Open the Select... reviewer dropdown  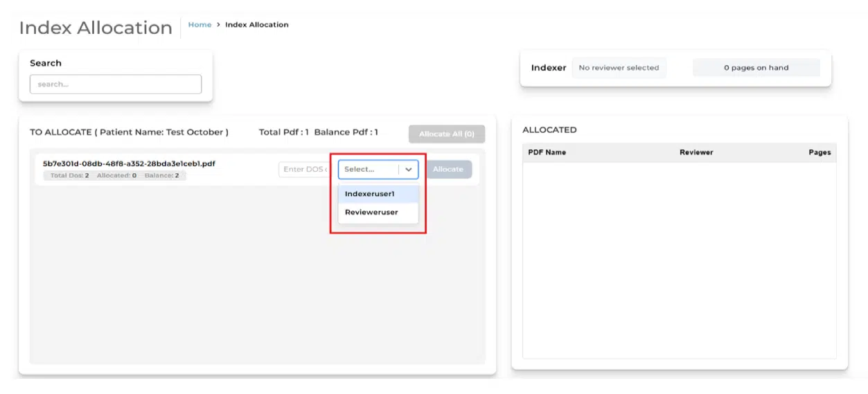pos(369,170)
